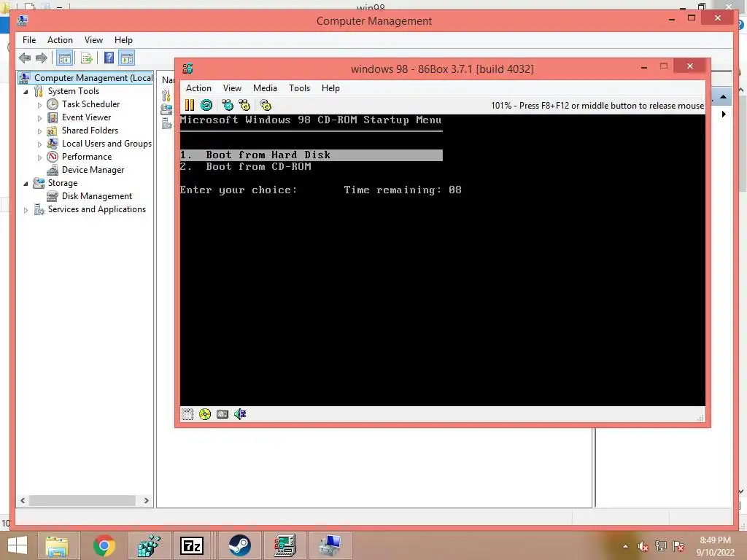Click the yellow Ctrl+Alt+Esc toolbar icon
The height and width of the screenshot is (560, 747).
click(x=244, y=105)
